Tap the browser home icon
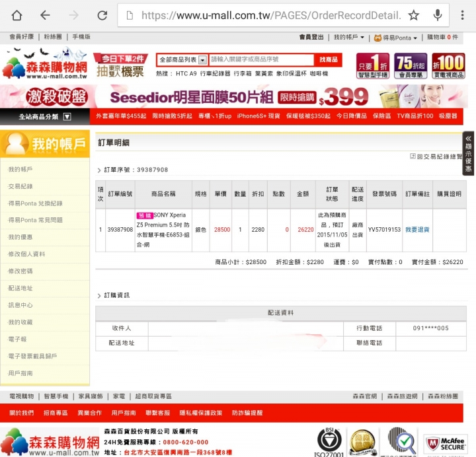This screenshot has height=457, width=476. [x=17, y=15]
